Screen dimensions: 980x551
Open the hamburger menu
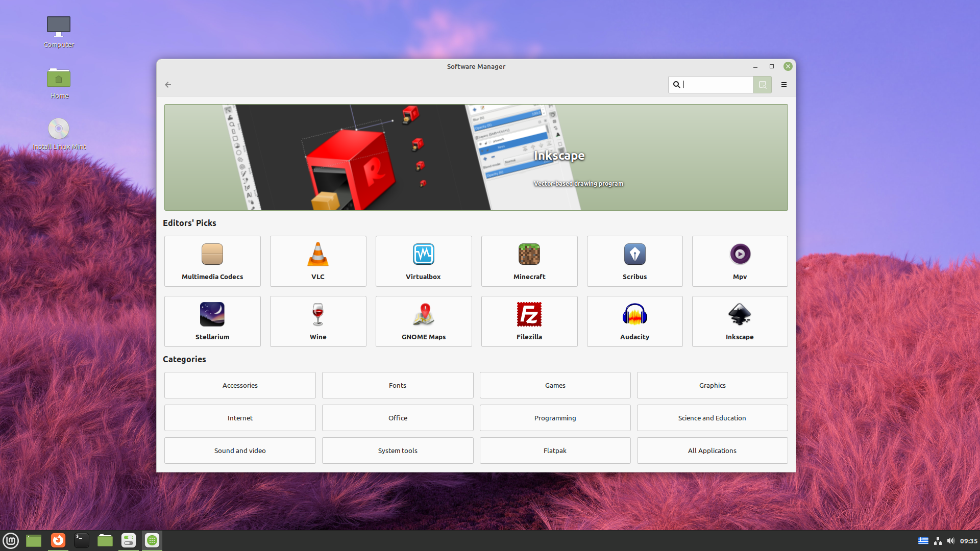784,85
